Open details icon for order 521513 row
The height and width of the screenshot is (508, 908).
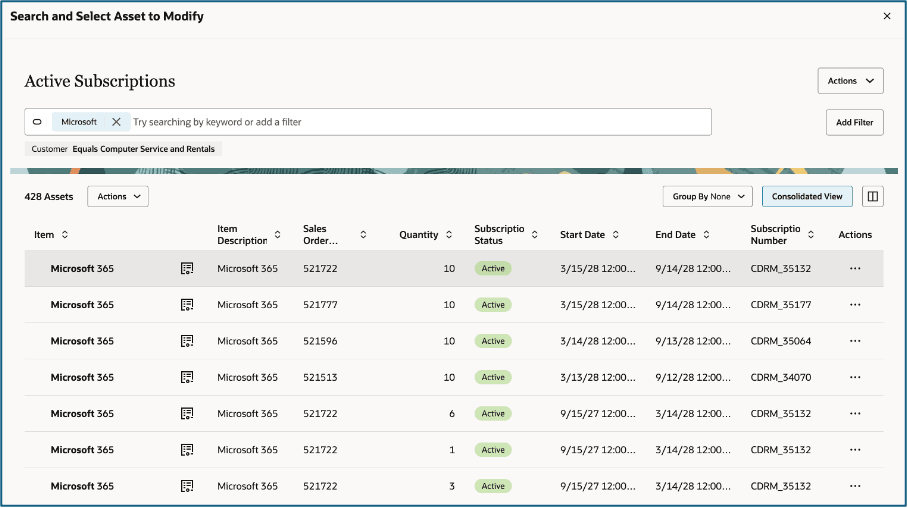point(186,377)
